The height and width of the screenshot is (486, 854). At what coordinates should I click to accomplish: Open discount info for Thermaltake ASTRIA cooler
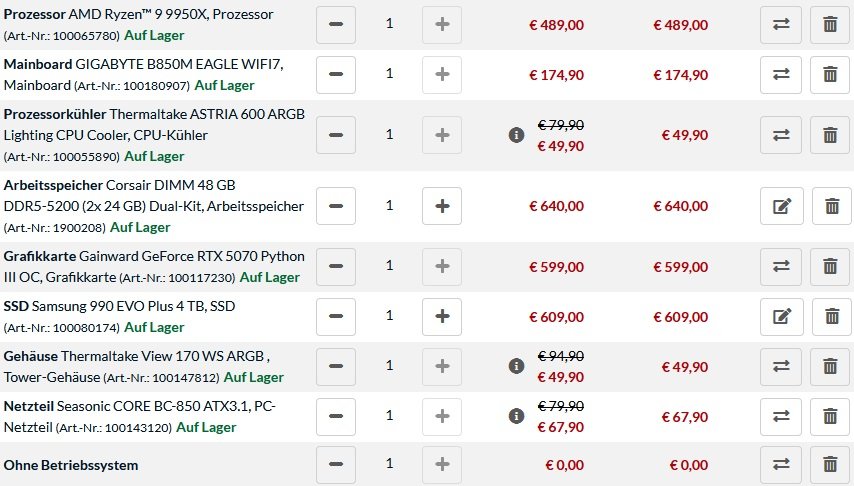[516, 135]
